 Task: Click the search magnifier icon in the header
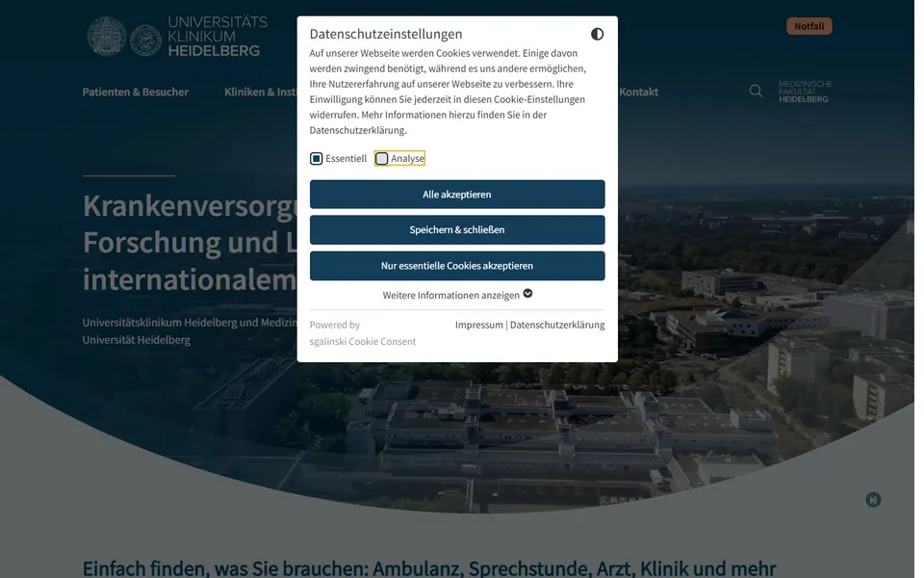[x=756, y=91]
